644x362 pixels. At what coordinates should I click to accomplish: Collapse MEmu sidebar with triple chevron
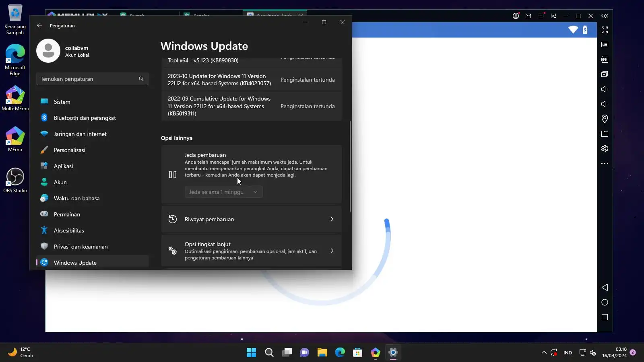click(x=605, y=16)
